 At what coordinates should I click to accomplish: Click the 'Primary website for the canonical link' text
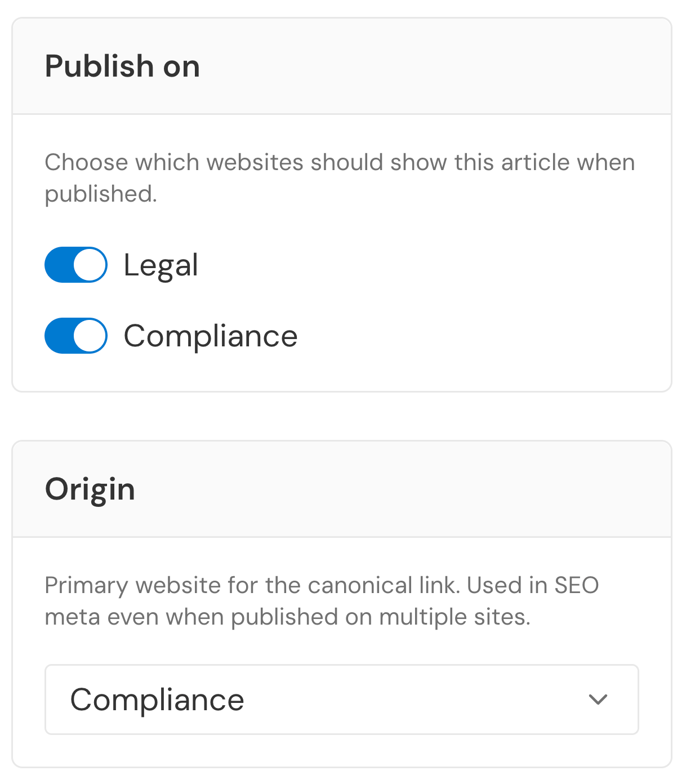tap(322, 601)
